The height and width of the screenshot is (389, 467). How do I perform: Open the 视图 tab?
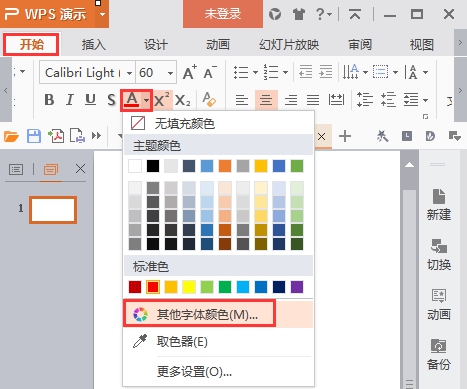click(x=422, y=44)
